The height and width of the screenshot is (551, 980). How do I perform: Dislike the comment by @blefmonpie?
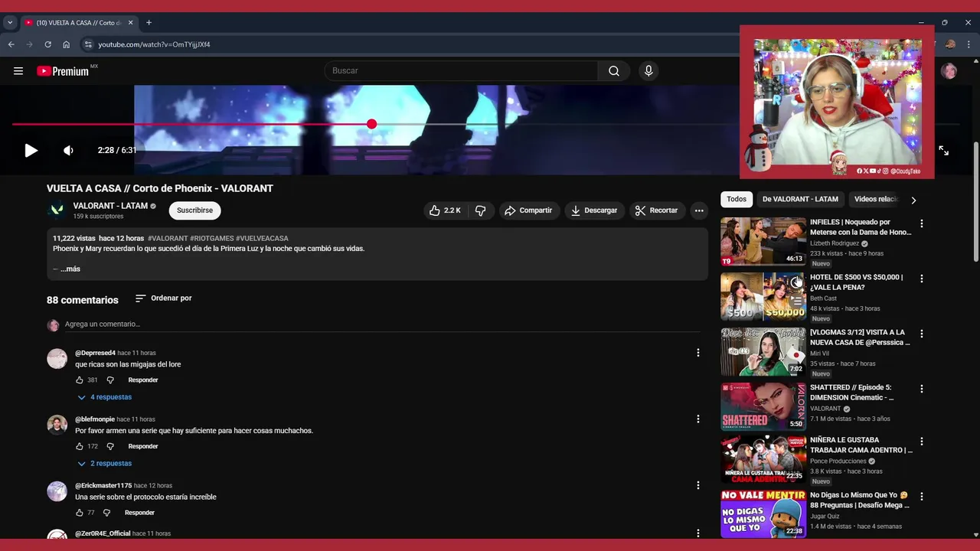pos(110,446)
